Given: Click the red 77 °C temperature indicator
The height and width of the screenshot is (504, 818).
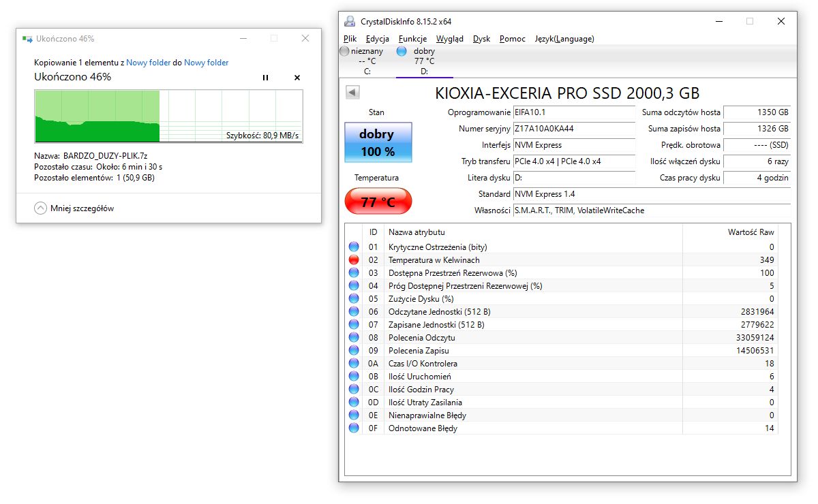Looking at the screenshot, I should point(378,202).
